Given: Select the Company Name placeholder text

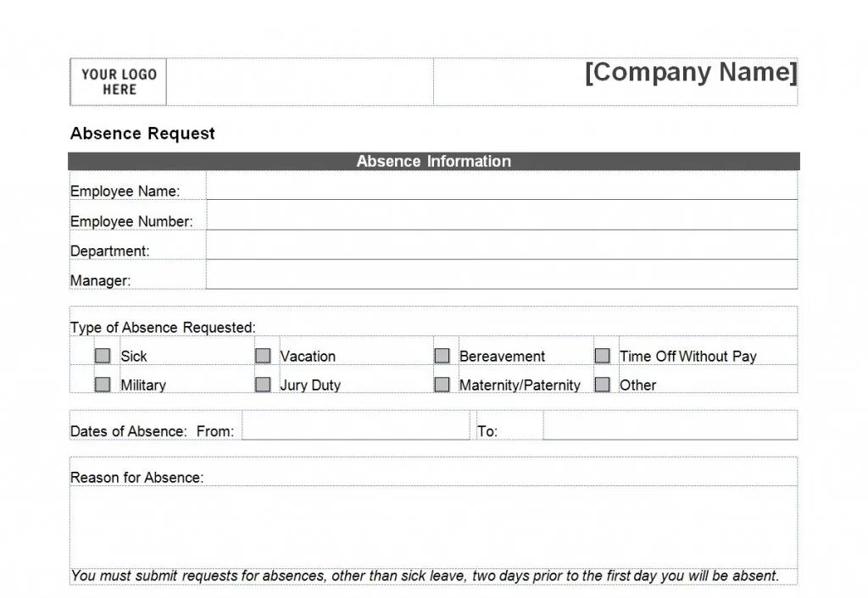Looking at the screenshot, I should 691,73.
